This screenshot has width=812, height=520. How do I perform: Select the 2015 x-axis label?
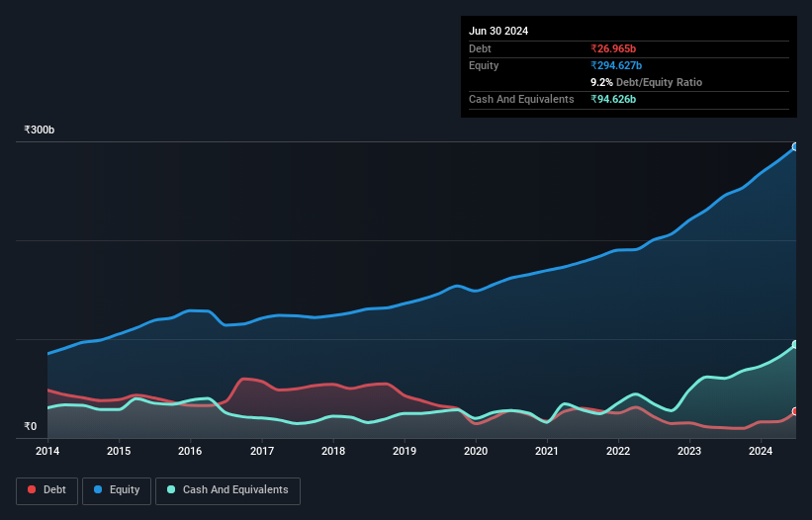pos(119,451)
